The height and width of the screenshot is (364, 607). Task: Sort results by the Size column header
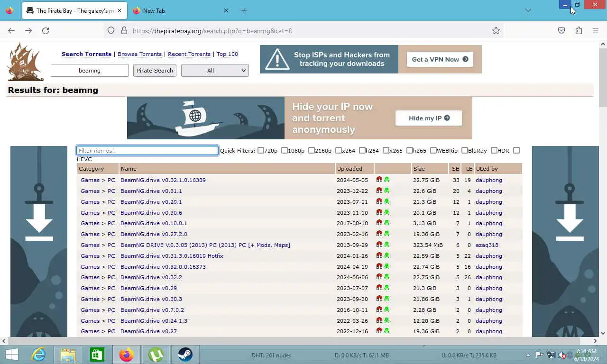430,168
